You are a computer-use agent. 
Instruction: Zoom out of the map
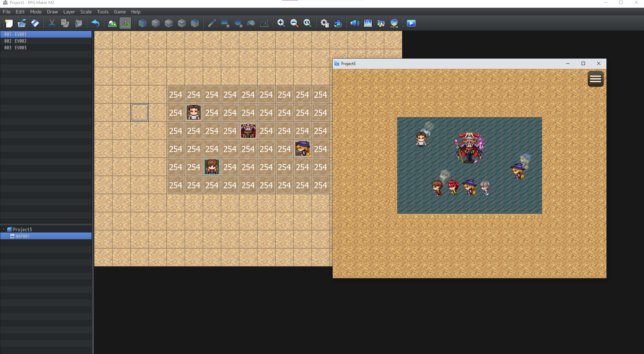294,23
